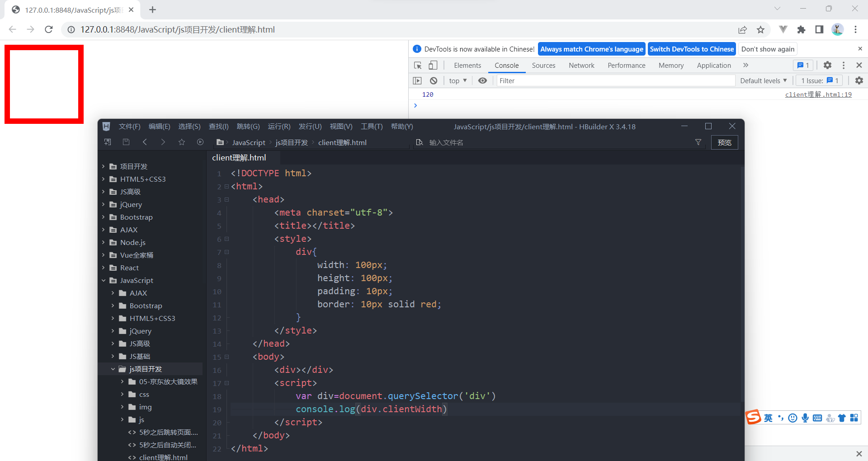Expand the Node.js folder
The image size is (868, 461).
[x=103, y=242]
